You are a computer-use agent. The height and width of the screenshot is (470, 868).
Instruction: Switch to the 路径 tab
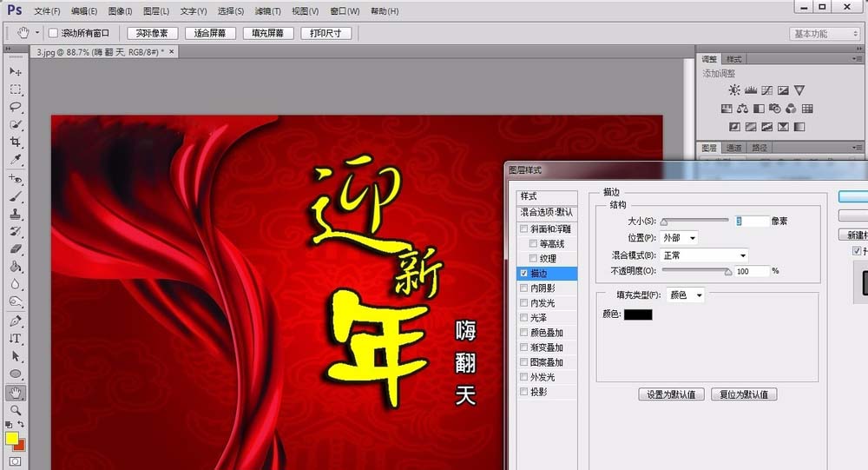(759, 148)
